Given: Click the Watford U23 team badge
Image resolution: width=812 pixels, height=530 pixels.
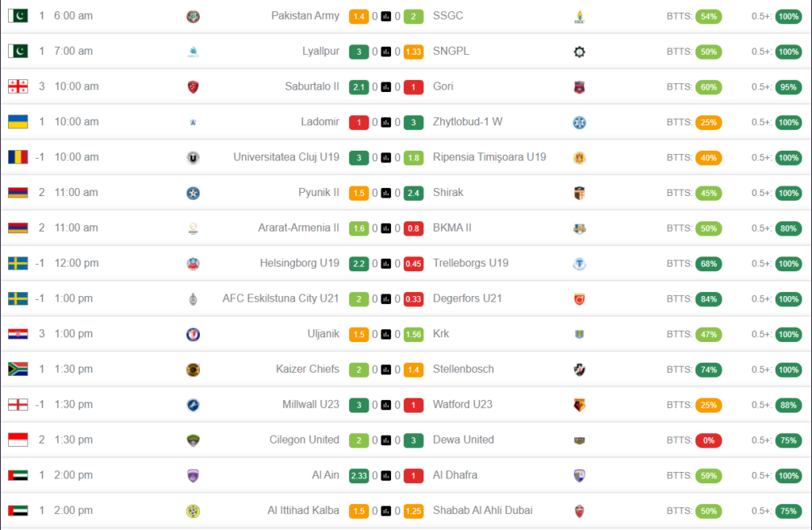Looking at the screenshot, I should pyautogui.click(x=580, y=405).
